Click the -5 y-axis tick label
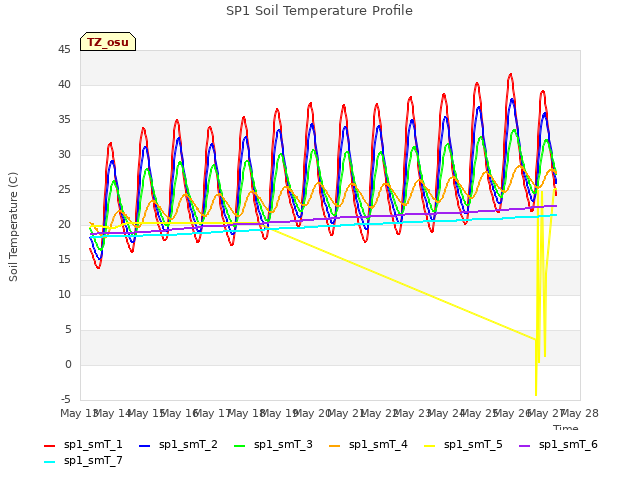640x480 pixels. tap(65, 399)
